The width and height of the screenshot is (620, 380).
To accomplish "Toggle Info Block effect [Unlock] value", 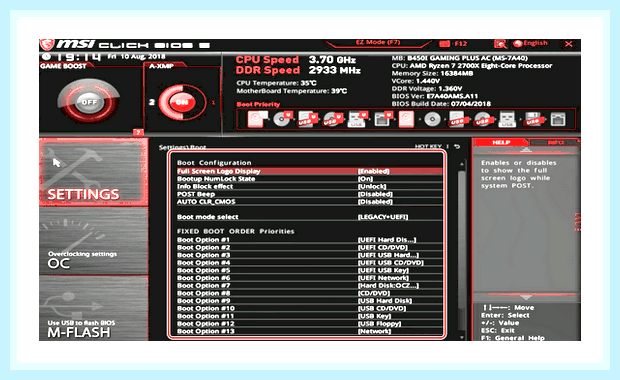I will point(372,186).
